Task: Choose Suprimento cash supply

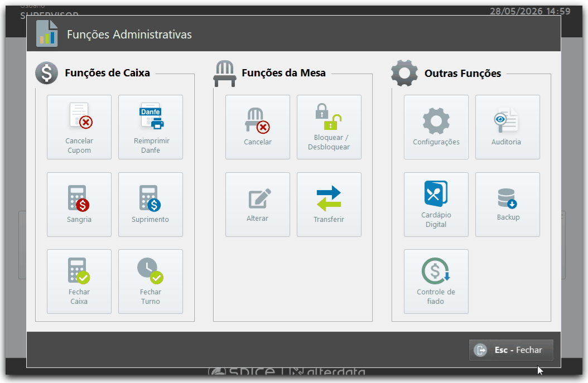Action: (x=151, y=205)
